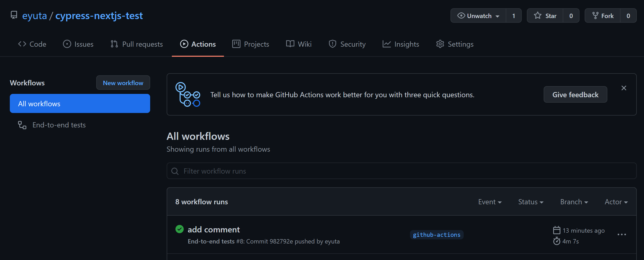Image resolution: width=644 pixels, height=260 pixels.
Task: Click the watchers count 1
Action: coord(514,16)
